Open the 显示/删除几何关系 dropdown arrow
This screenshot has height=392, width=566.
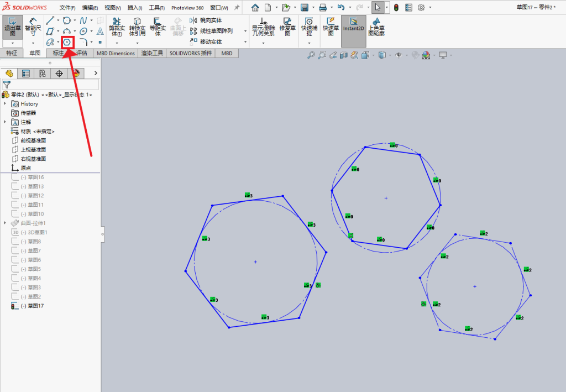(x=264, y=43)
